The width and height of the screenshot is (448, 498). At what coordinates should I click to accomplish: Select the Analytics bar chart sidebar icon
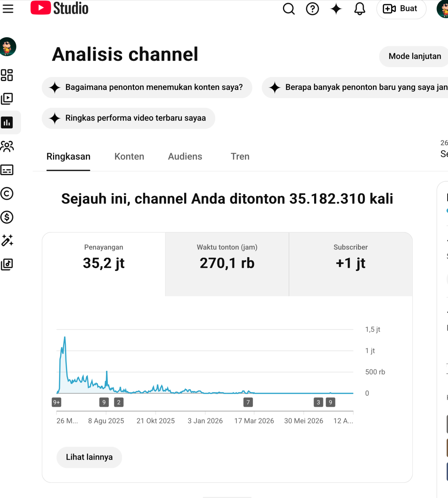[x=7, y=122]
